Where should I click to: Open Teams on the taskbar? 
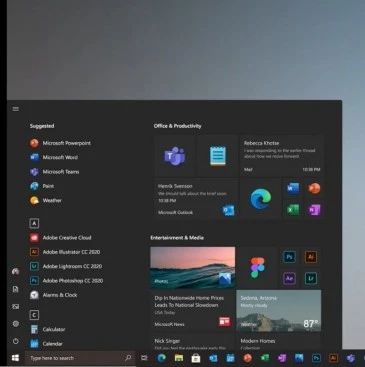tap(350, 358)
